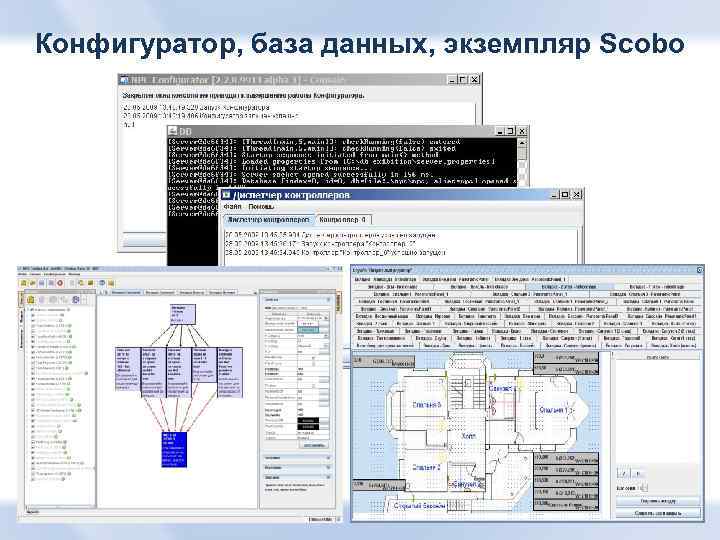Click Открытый балкон label on floor plan
Viewport: 720px width, 540px height.
click(x=419, y=505)
